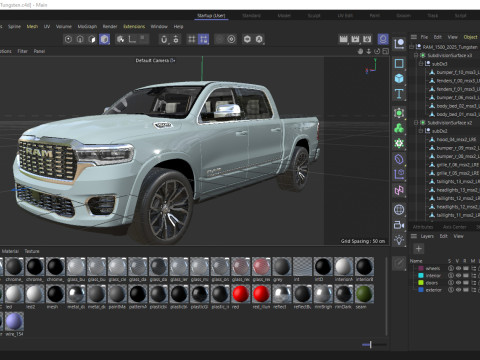Viewport: 480px width, 360px height.
Task: Add a new layer with plus button
Action: tap(419, 249)
